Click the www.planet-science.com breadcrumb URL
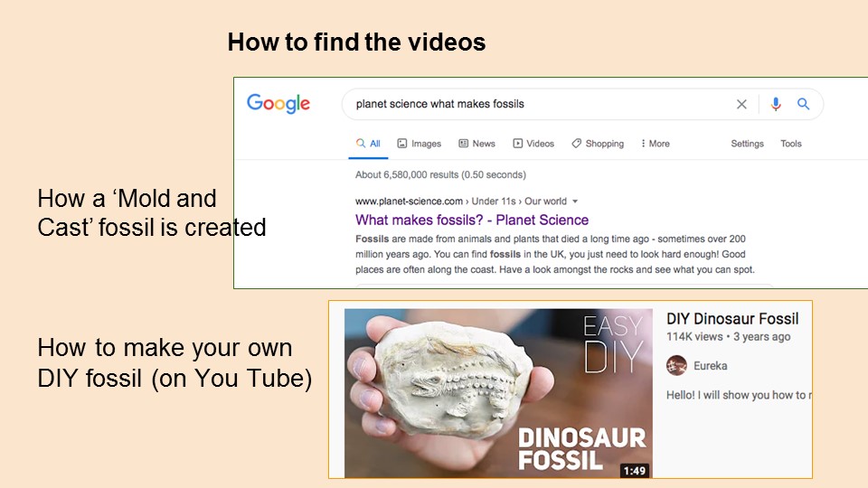 click(409, 202)
